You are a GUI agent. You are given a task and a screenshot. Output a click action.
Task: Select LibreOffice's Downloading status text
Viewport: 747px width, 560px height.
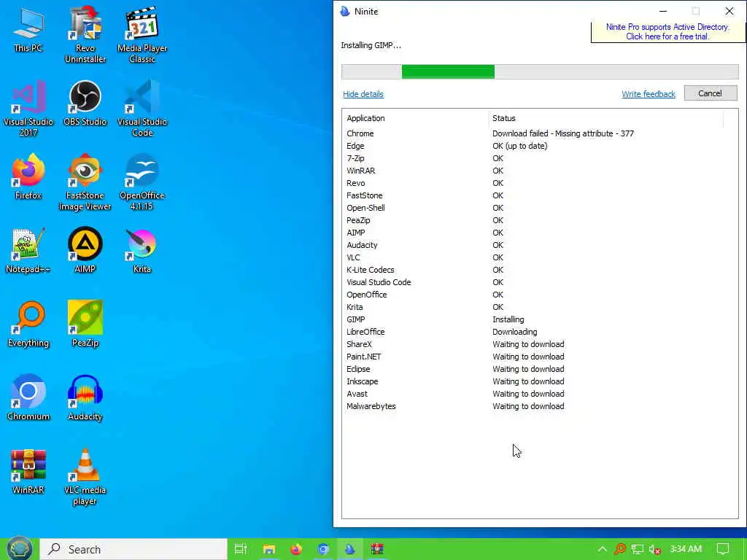(x=514, y=332)
